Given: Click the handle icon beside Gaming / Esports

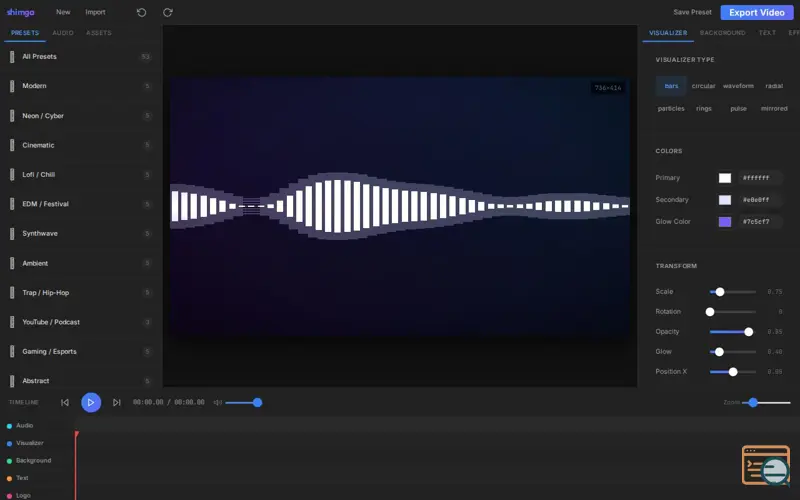Looking at the screenshot, I should coord(12,352).
